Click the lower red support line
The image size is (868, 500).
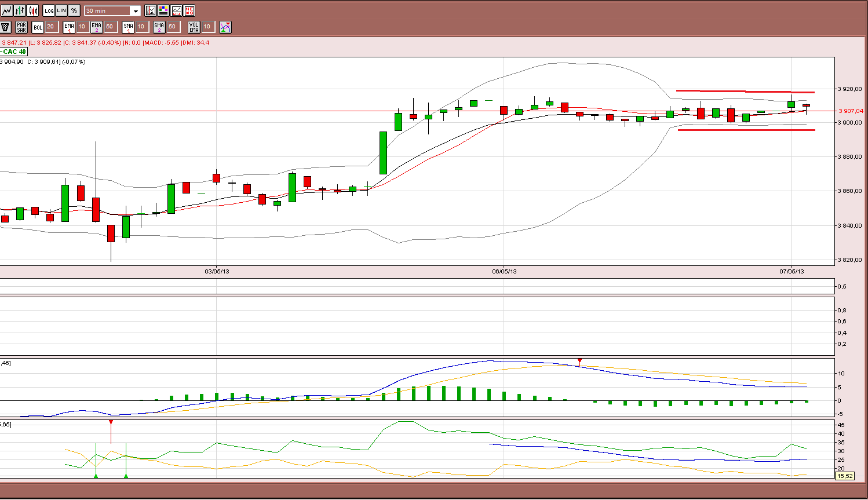[x=746, y=130]
